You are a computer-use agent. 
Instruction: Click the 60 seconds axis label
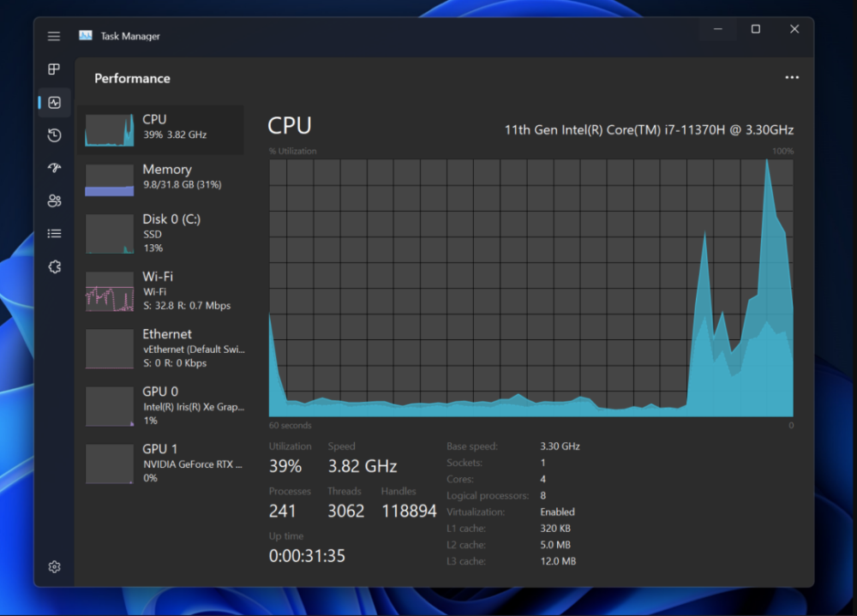(x=291, y=425)
